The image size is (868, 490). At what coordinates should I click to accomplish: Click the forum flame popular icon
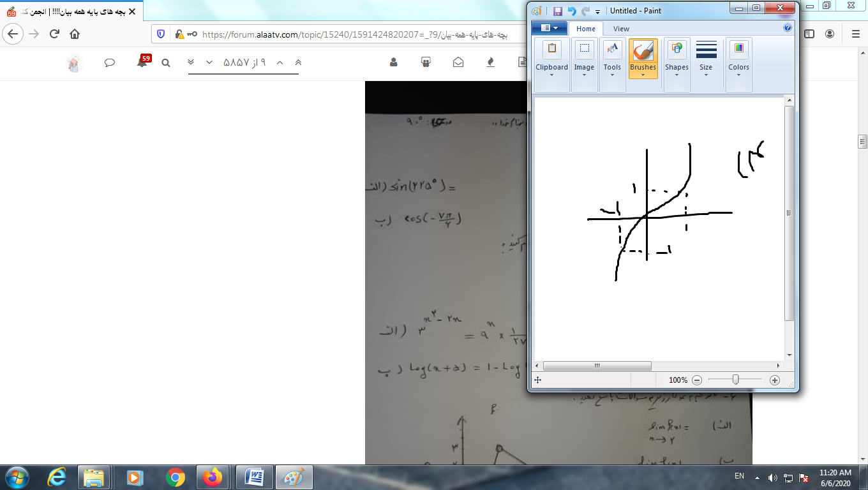pos(490,63)
